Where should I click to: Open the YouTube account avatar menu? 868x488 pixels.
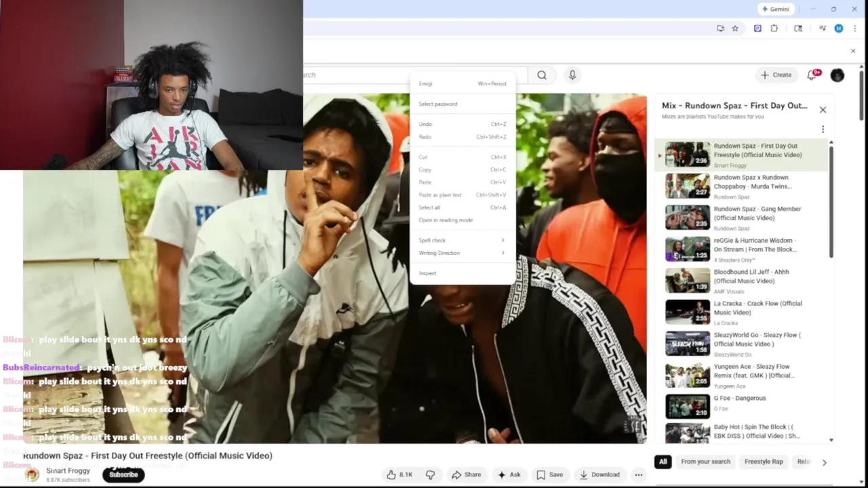[837, 75]
